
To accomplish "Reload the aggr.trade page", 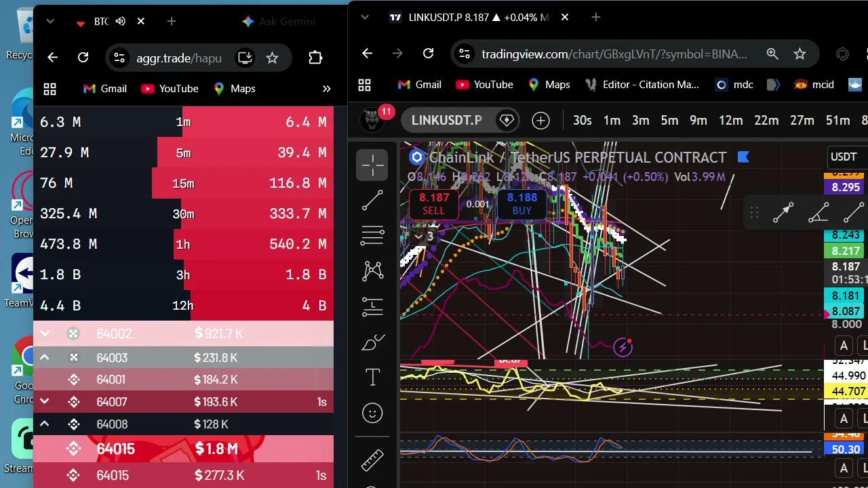I will 83,58.
